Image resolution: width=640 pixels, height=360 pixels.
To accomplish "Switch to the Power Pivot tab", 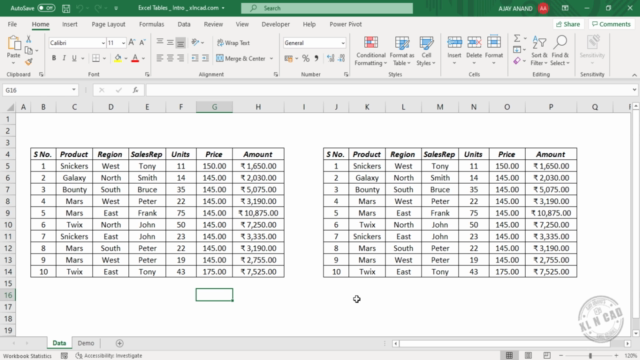I will click(x=346, y=24).
